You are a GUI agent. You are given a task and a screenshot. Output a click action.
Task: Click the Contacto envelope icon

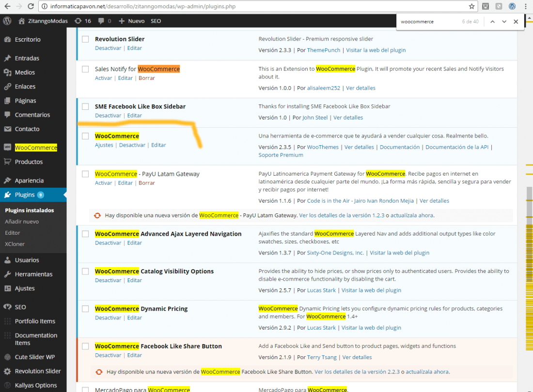7,129
